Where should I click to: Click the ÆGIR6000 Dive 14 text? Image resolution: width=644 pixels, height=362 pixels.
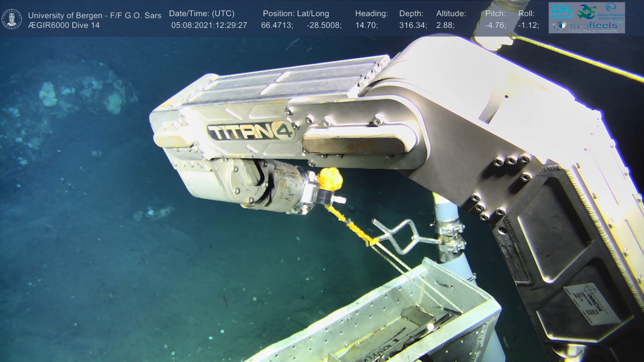64,25
